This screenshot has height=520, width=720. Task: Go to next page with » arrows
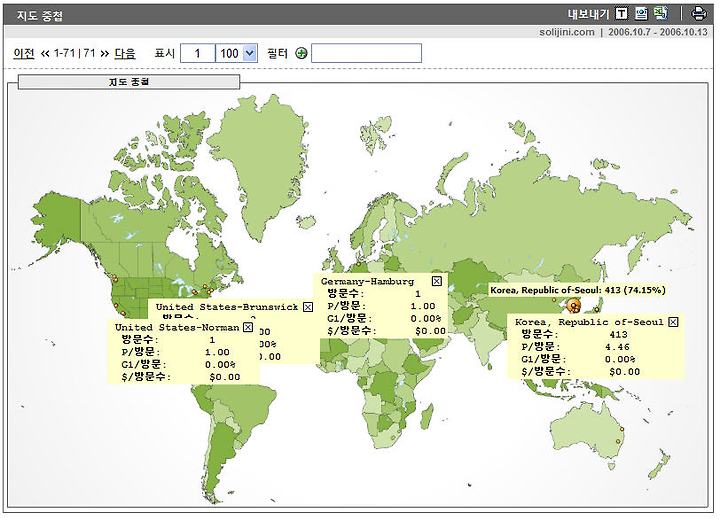coord(105,53)
